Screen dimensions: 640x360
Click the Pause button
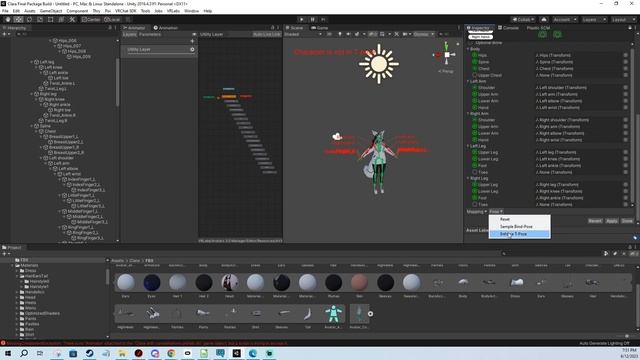[313, 19]
